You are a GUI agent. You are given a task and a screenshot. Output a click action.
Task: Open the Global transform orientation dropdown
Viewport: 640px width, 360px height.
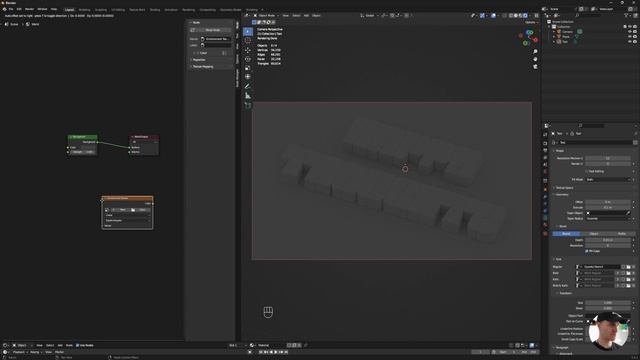[369, 16]
